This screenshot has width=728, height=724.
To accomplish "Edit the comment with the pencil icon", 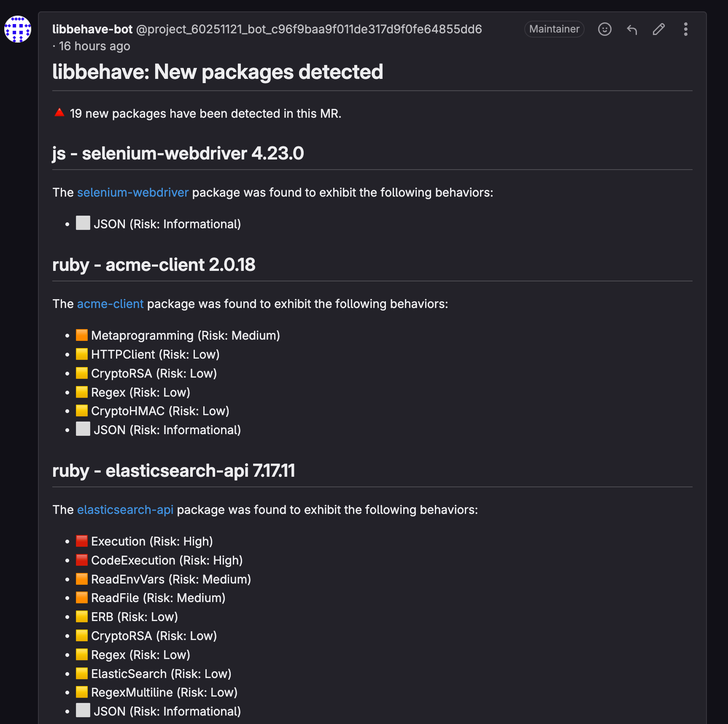I will (x=658, y=29).
